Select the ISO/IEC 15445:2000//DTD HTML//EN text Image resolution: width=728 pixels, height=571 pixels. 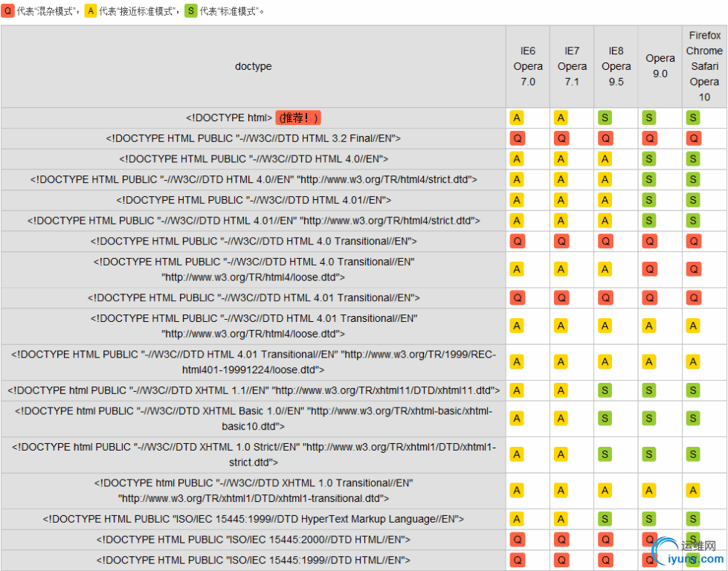point(254,540)
